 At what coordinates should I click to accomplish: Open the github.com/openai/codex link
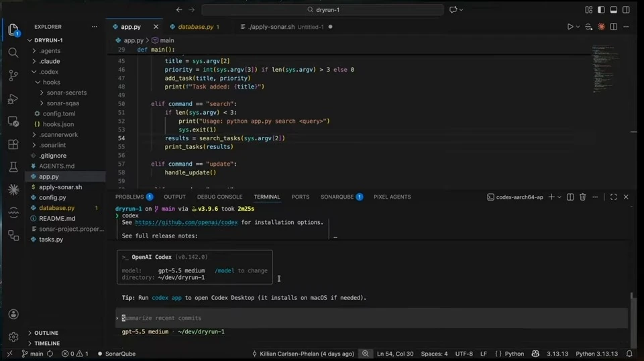click(x=186, y=222)
